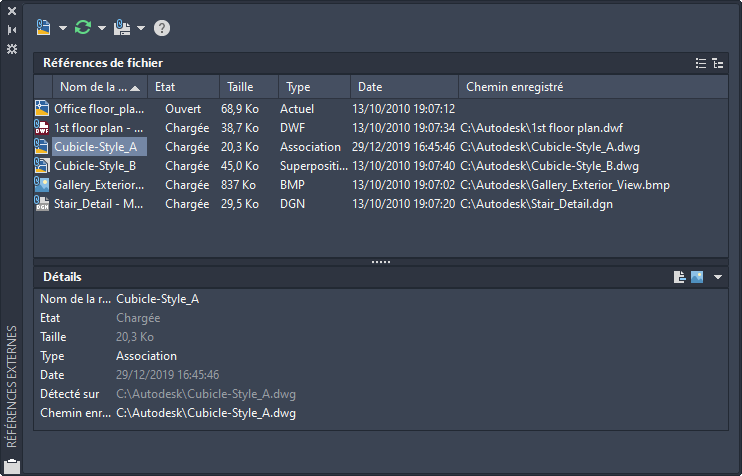Expand the Refresh dropdown arrow
Viewport: 742px width, 476px height.
(x=102, y=28)
